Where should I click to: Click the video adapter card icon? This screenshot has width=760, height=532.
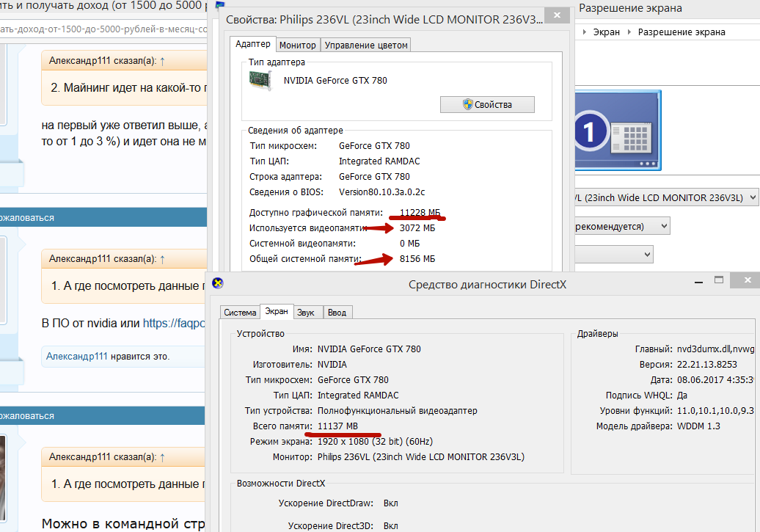260,80
